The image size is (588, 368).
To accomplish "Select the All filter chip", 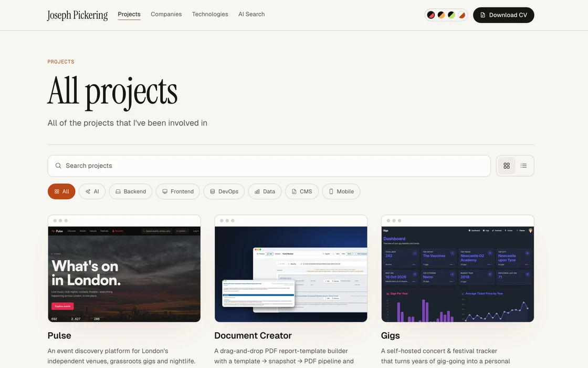I will tap(61, 191).
